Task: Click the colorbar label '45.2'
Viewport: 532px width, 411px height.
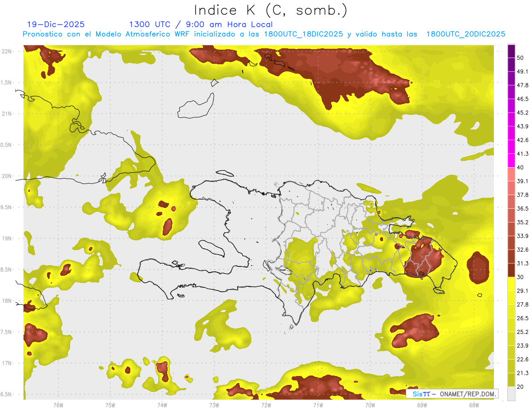Action: 523,113
